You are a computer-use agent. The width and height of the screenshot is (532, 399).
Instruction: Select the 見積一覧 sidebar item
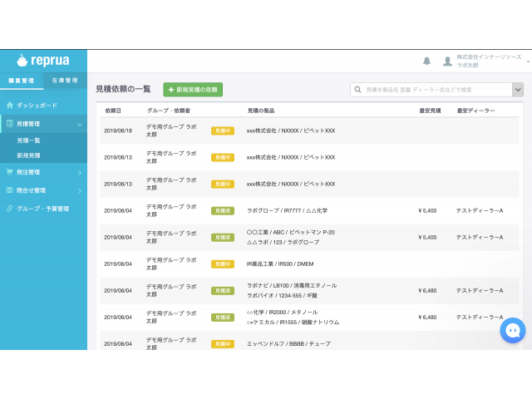click(x=29, y=140)
